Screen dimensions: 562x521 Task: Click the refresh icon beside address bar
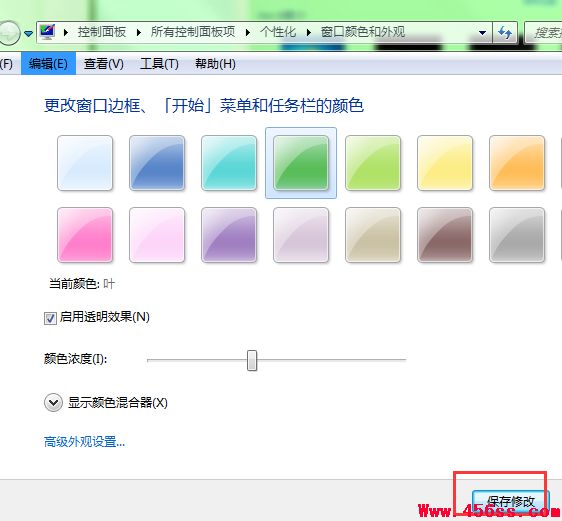(x=505, y=33)
